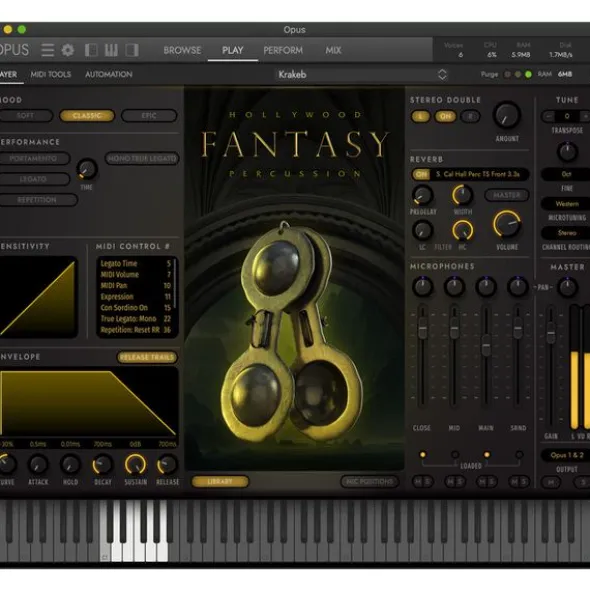
Task: Click the reverb Width knob
Action: (462, 195)
